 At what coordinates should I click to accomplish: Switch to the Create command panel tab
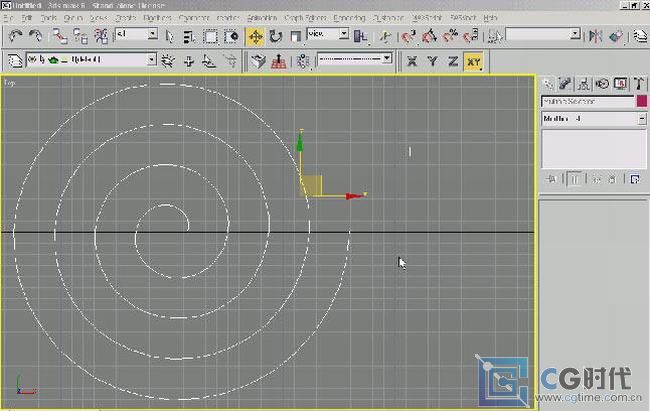click(548, 84)
